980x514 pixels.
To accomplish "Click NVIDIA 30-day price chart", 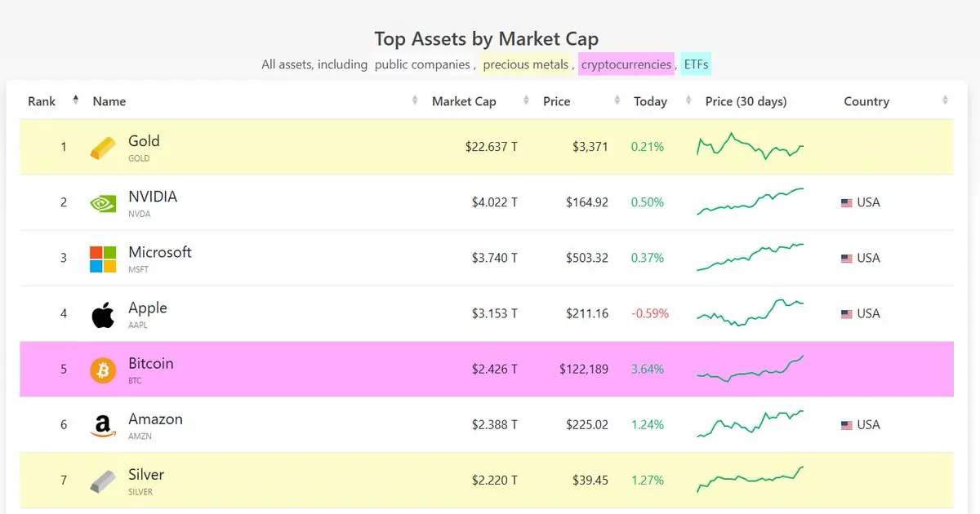I will coord(751,202).
